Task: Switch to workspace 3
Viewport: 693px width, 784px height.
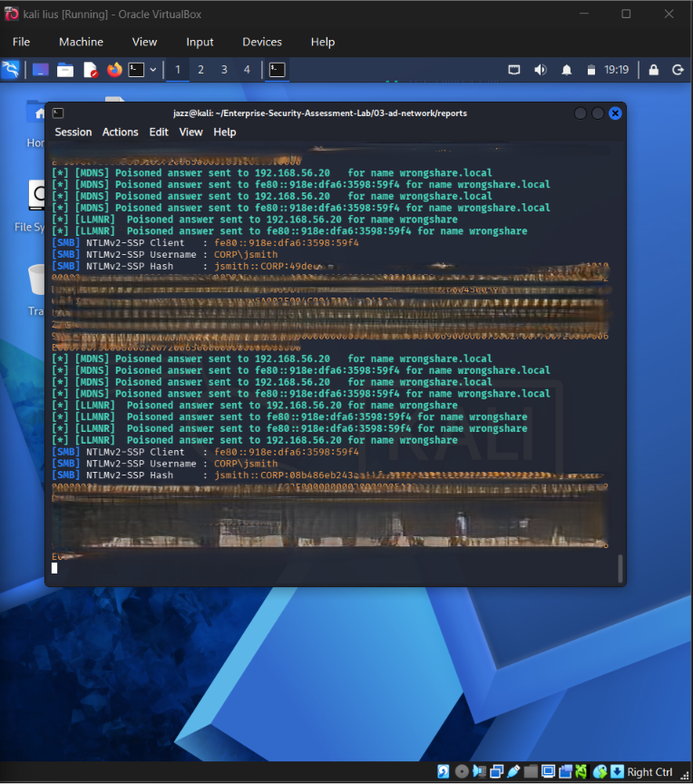Action: tap(224, 70)
